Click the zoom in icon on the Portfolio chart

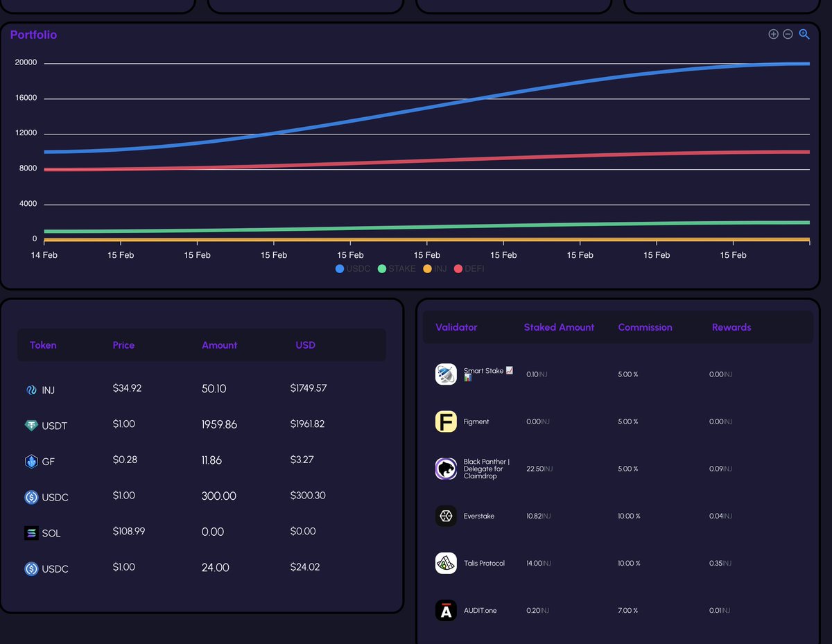coord(773,33)
